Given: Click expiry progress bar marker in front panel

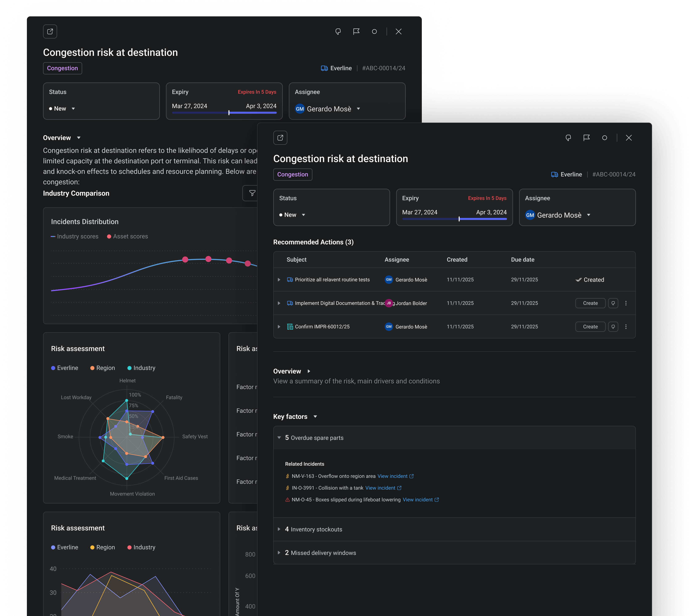Looking at the screenshot, I should point(459,219).
